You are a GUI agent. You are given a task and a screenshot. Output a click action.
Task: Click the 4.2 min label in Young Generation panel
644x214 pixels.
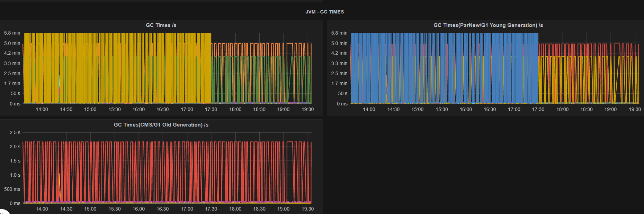pos(339,53)
